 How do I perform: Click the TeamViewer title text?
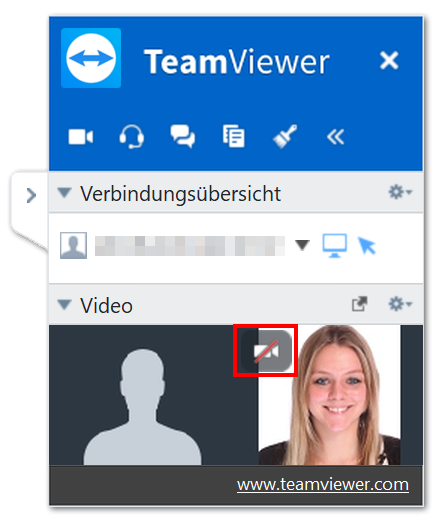237,62
